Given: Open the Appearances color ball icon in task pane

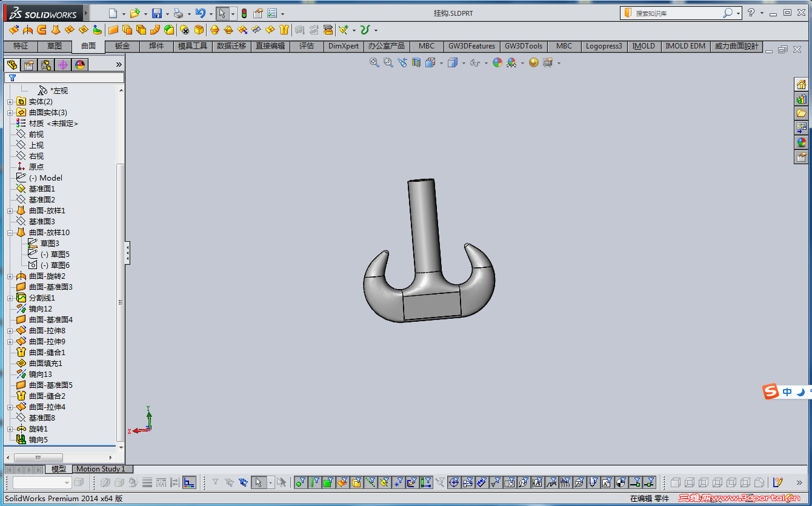Looking at the screenshot, I should point(802,142).
